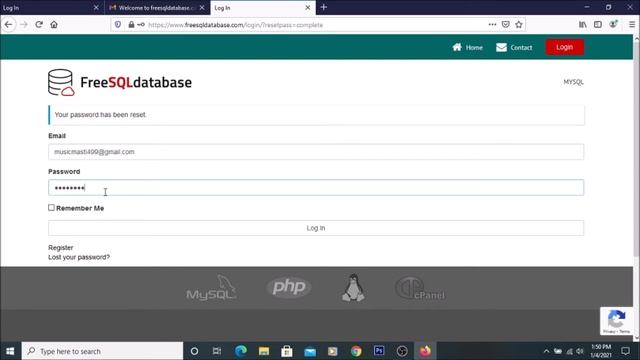Click the cPanel logo in footer

420,289
